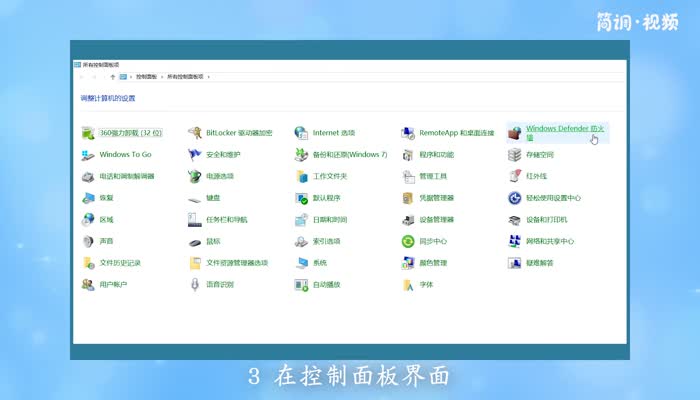Click the 索引选项 magnifier icon
Screen dimensions: 700x400
301,242
